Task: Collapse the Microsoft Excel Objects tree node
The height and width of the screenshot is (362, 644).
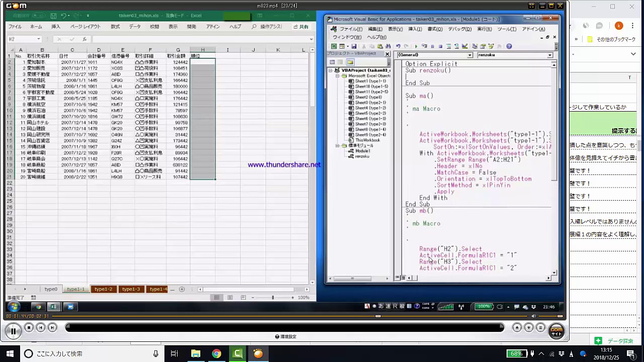Action: click(x=337, y=76)
